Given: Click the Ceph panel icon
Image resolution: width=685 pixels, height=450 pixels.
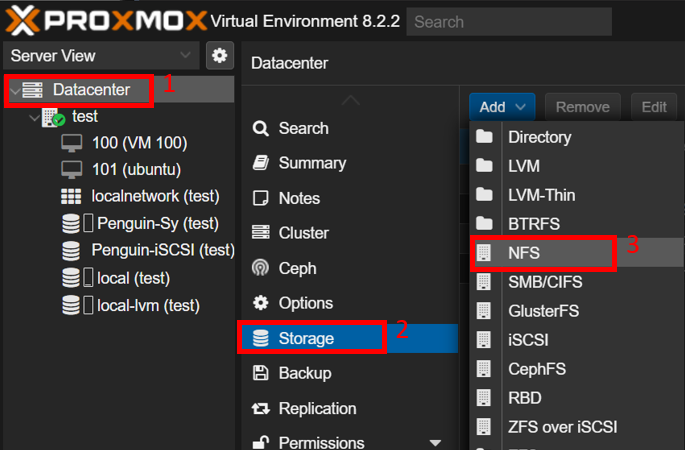Looking at the screenshot, I should [260, 268].
